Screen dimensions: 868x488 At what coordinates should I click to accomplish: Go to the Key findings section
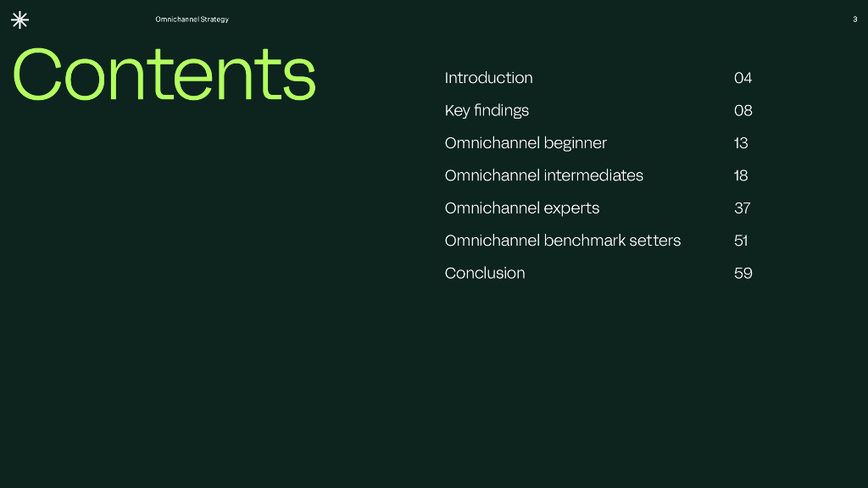pyautogui.click(x=487, y=111)
